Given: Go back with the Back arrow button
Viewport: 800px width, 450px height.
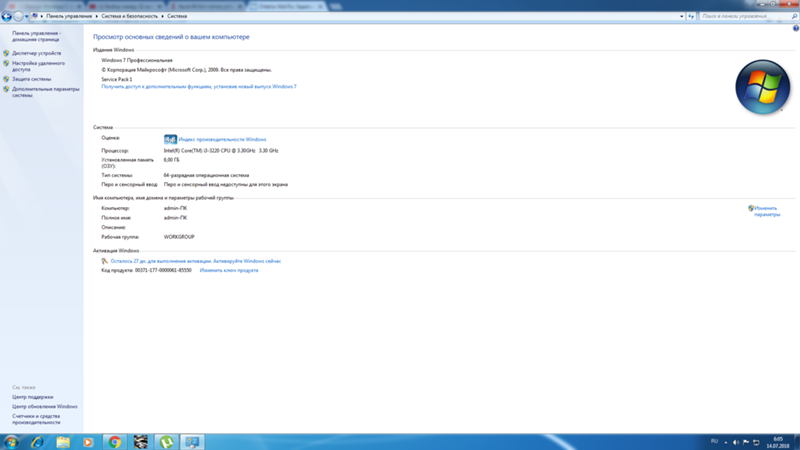Looking at the screenshot, I should tap(7, 16).
